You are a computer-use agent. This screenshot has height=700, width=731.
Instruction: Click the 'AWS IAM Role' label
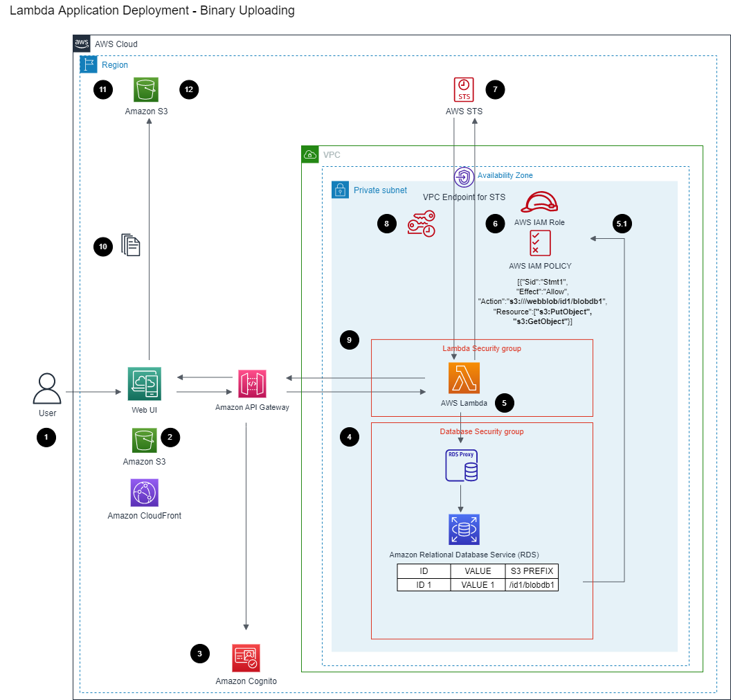click(x=539, y=222)
